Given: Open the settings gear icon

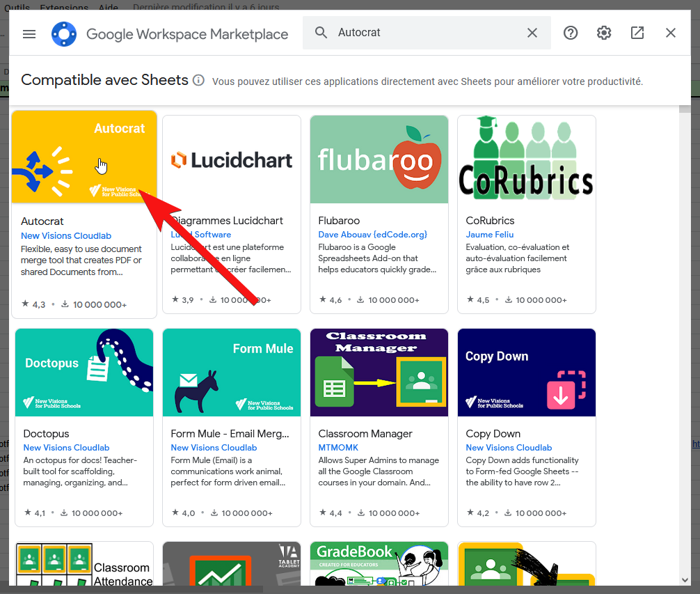Looking at the screenshot, I should click(604, 33).
